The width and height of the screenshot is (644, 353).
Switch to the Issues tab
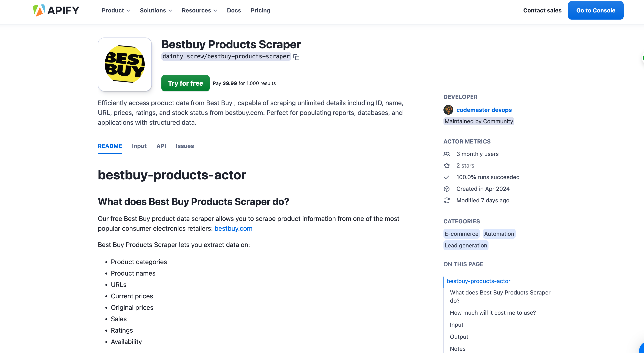pyautogui.click(x=184, y=146)
